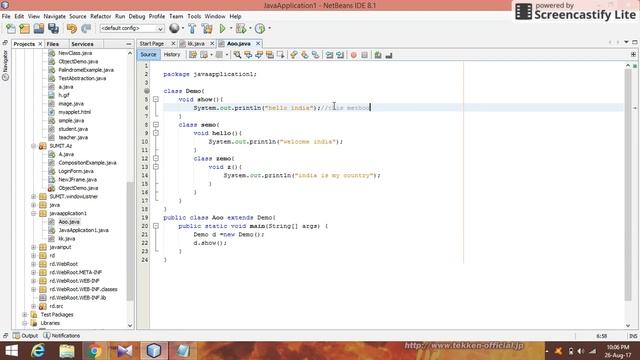Click the Find Next Occurrence icon
Image resolution: width=640 pixels, height=360 pixels.
tap(259, 55)
